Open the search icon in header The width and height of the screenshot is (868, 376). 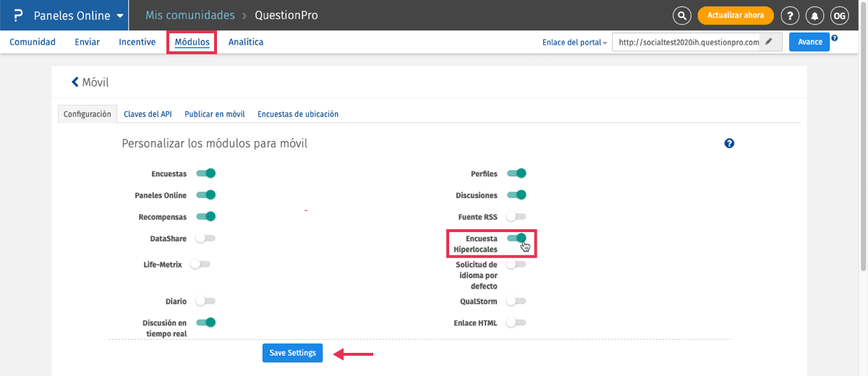(x=681, y=16)
